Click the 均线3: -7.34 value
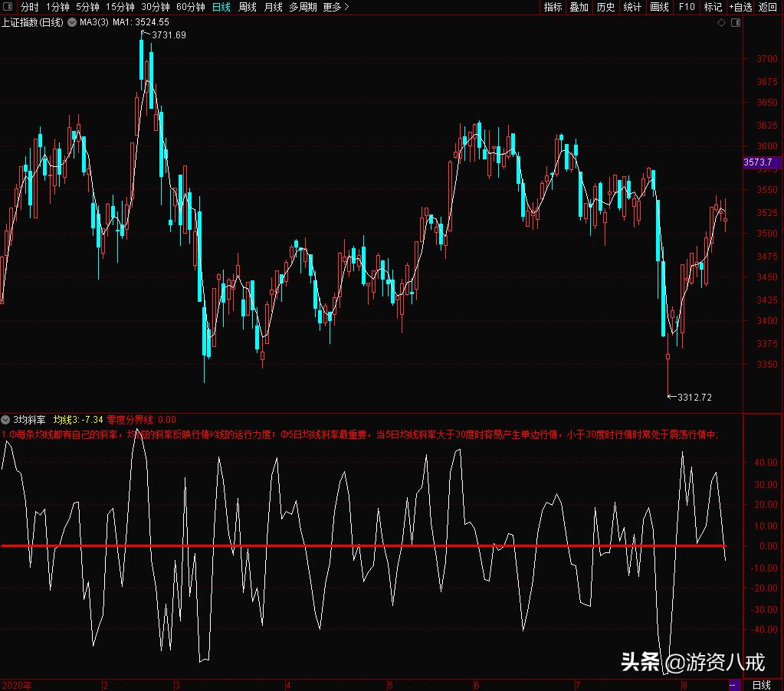The image size is (784, 691). click(x=78, y=420)
